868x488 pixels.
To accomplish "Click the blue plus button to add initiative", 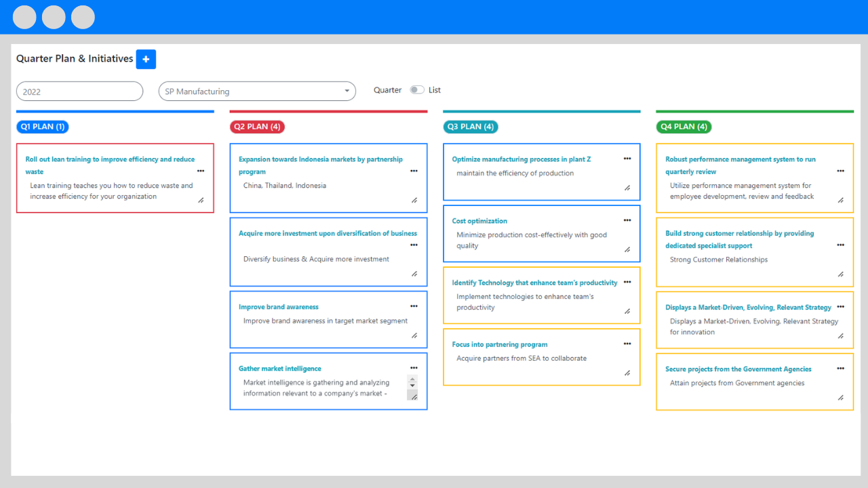I will click(x=146, y=60).
